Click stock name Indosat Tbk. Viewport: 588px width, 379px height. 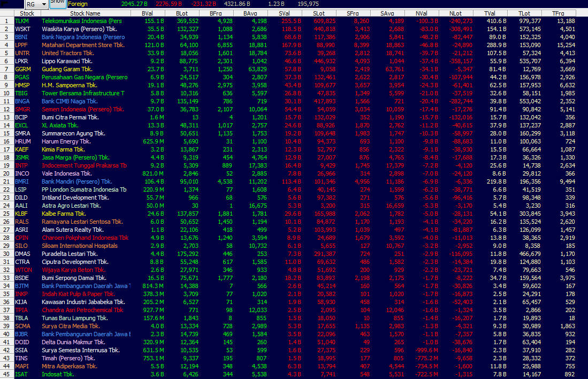point(58,374)
